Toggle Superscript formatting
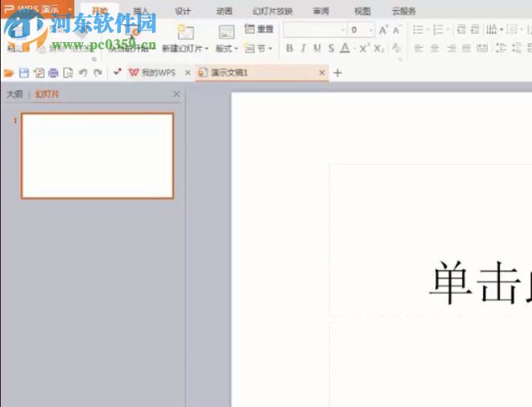The height and width of the screenshot is (407, 532). (x=364, y=48)
